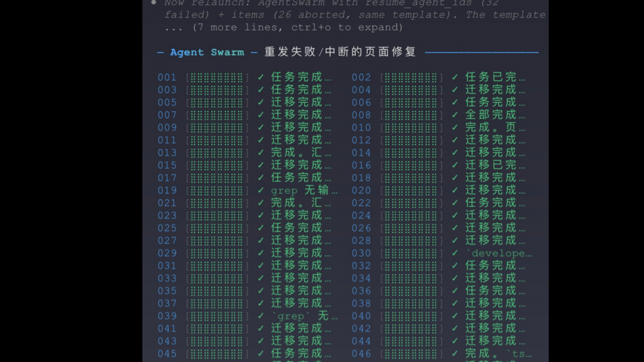Click agent number 021
Viewport: 644px width, 362px height.
(167, 203)
